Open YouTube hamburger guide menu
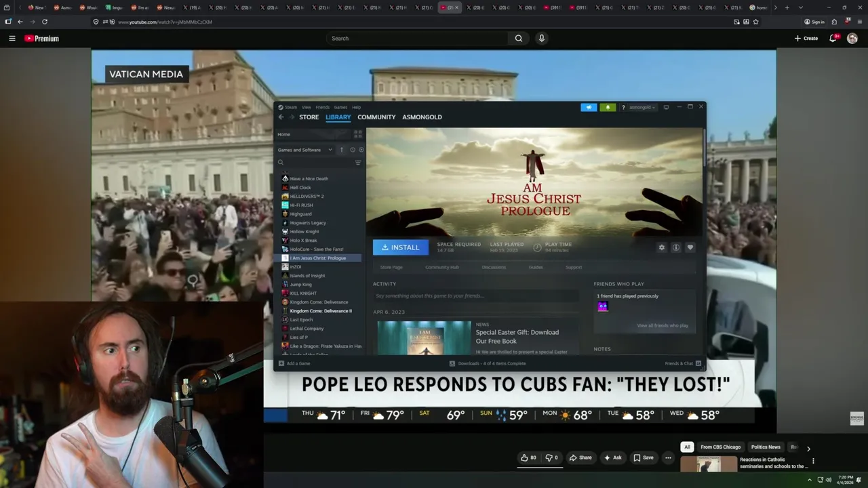 (x=12, y=39)
